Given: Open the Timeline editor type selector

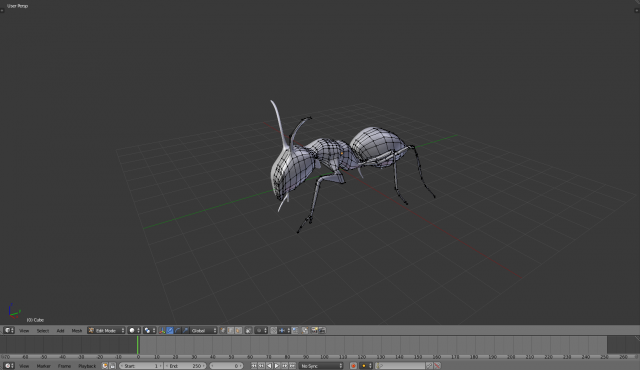Looking at the screenshot, I should (9, 366).
